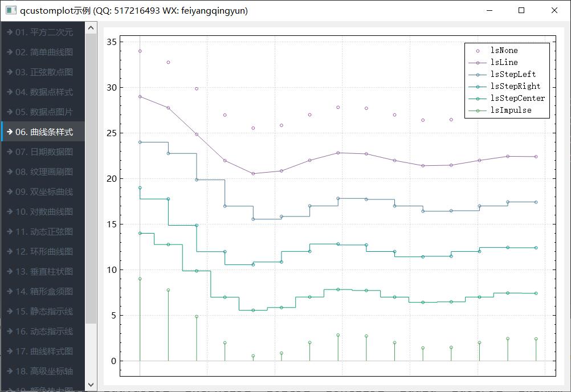Show the 13. 垂直柱状图 chart

(43, 272)
